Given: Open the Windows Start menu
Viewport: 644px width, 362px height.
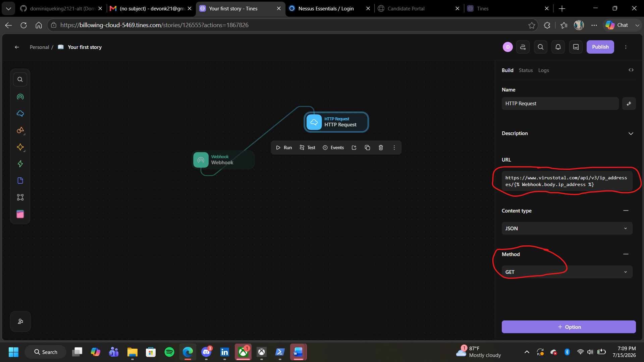Looking at the screenshot, I should tap(13, 352).
